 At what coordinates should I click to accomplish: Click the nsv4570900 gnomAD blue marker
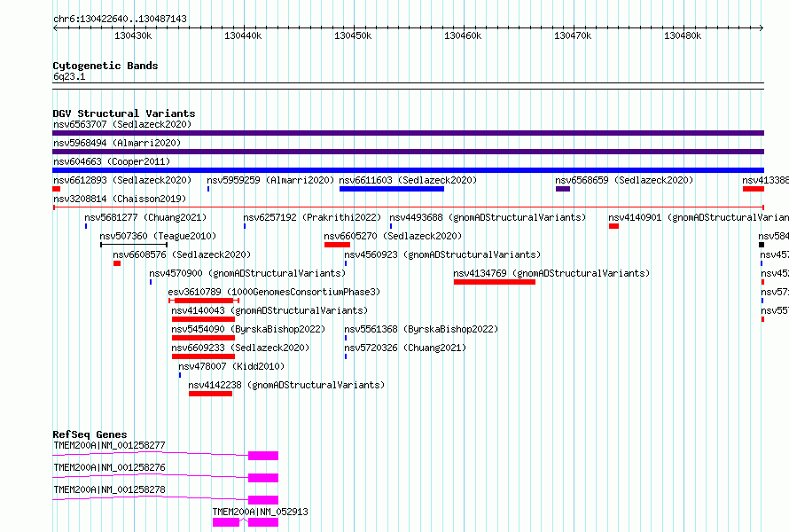pyautogui.click(x=151, y=282)
